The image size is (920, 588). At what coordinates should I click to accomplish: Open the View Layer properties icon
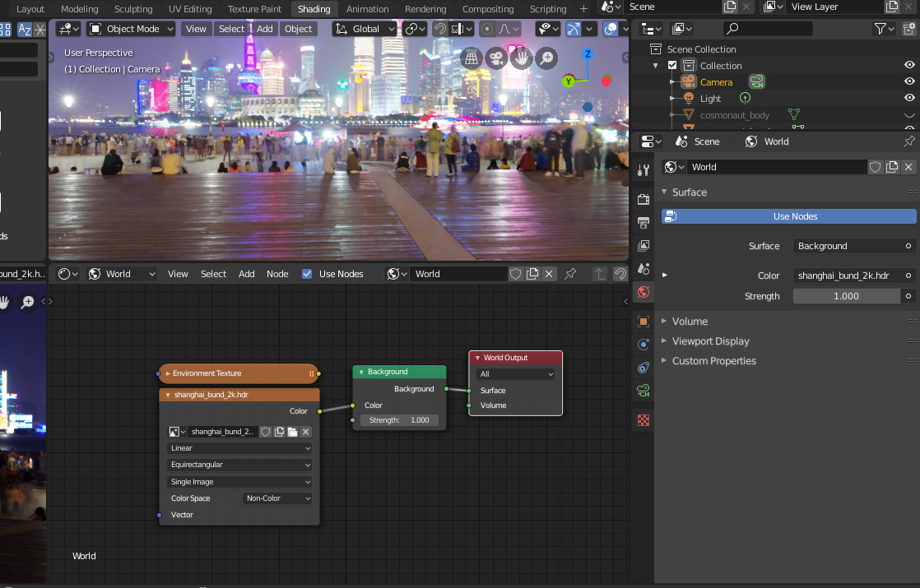pyautogui.click(x=644, y=245)
